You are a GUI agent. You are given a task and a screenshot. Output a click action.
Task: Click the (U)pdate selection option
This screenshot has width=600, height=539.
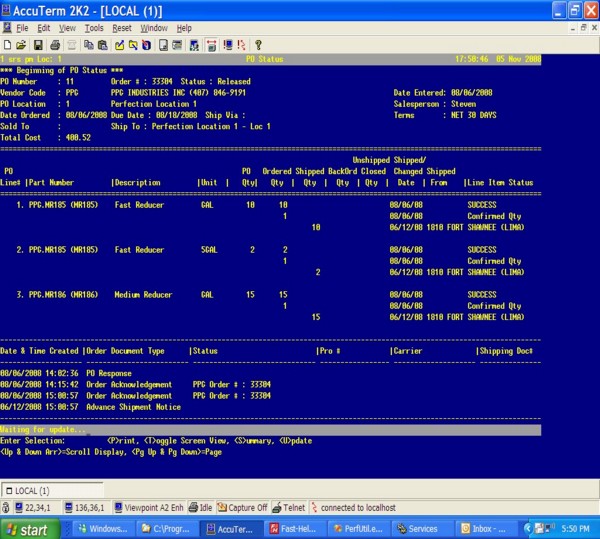(295, 441)
